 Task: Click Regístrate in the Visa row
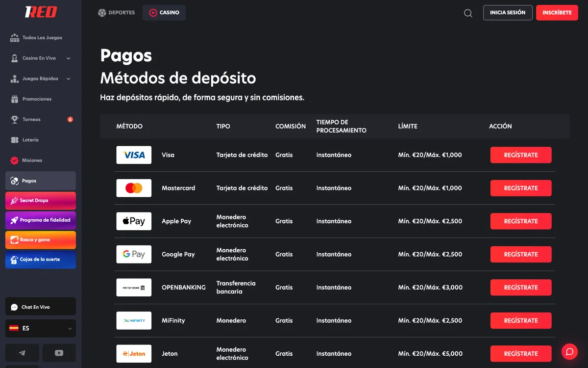(521, 155)
